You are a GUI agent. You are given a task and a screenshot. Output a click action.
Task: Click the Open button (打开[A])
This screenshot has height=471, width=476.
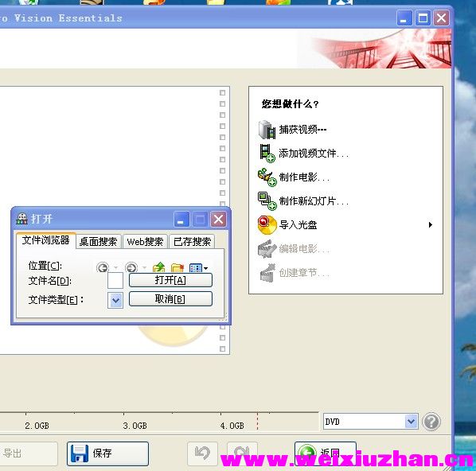170,280
